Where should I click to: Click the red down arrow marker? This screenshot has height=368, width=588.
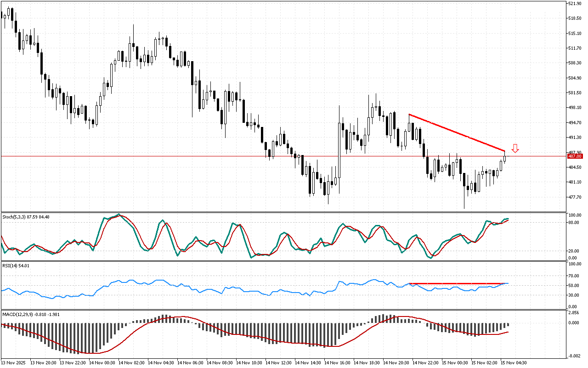click(x=515, y=148)
